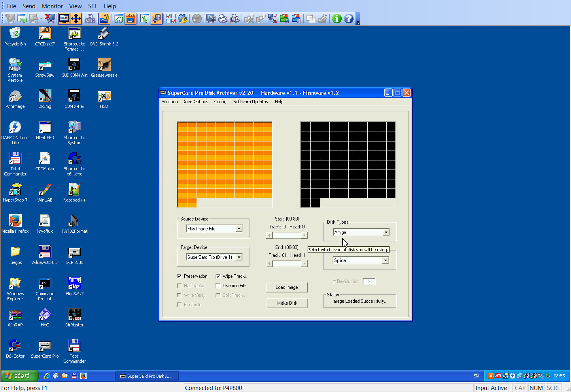The image size is (571, 392).
Task: Click the wrench settings toolbar icon
Action: pyautogui.click(x=183, y=19)
